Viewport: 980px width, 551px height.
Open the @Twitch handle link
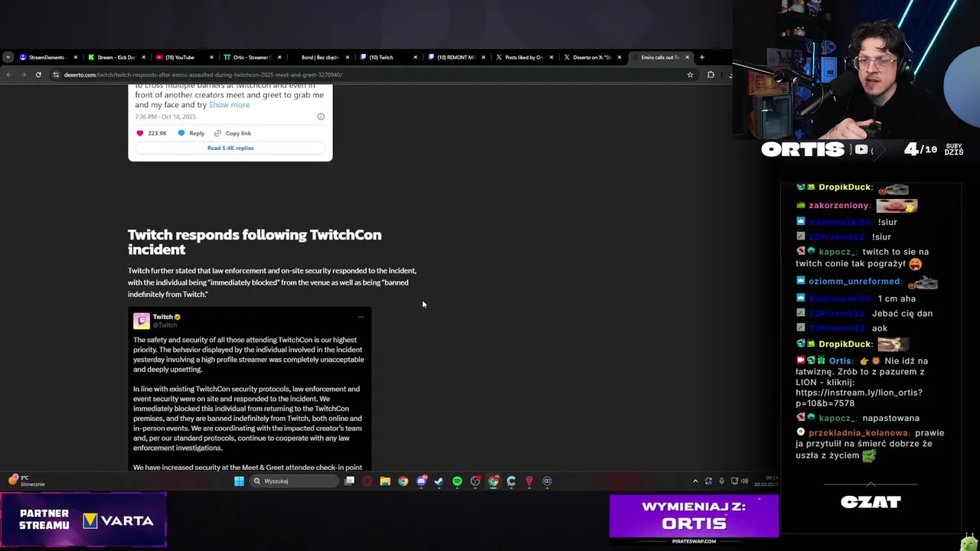(165, 325)
